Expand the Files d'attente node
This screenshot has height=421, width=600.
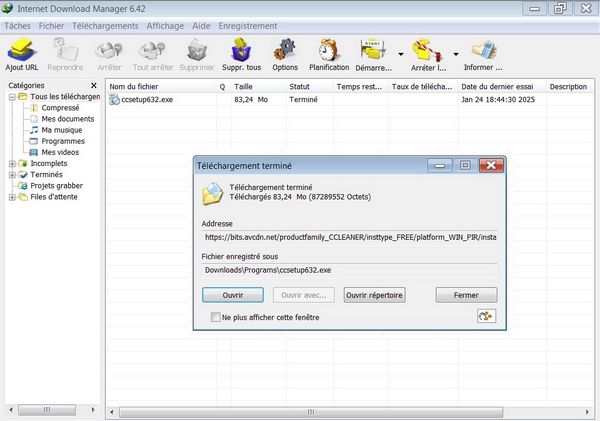pyautogui.click(x=12, y=197)
